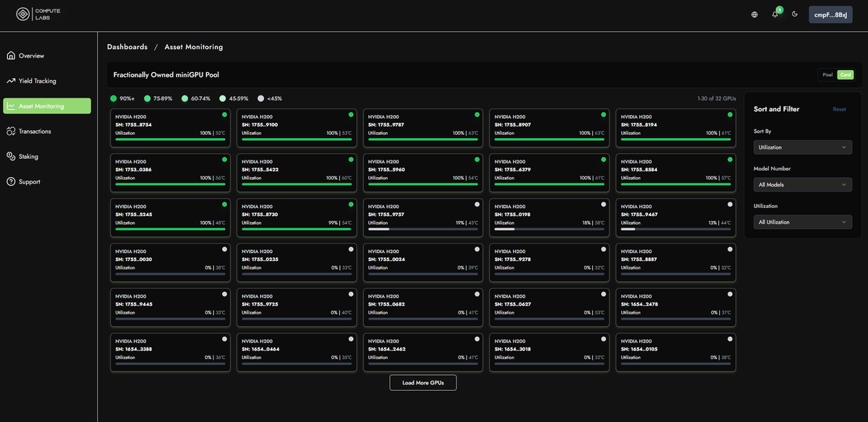
Task: Click the Overview home icon in sidebar
Action: [x=11, y=56]
